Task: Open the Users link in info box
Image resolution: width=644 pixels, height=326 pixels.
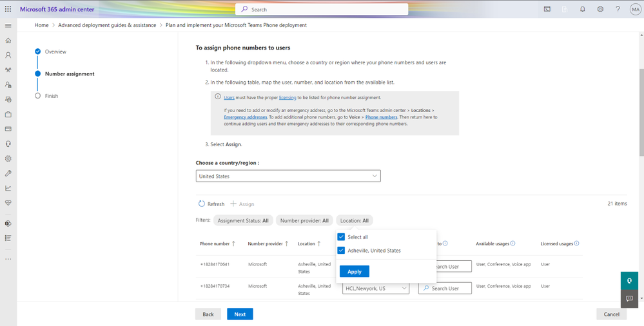Action: (229, 98)
